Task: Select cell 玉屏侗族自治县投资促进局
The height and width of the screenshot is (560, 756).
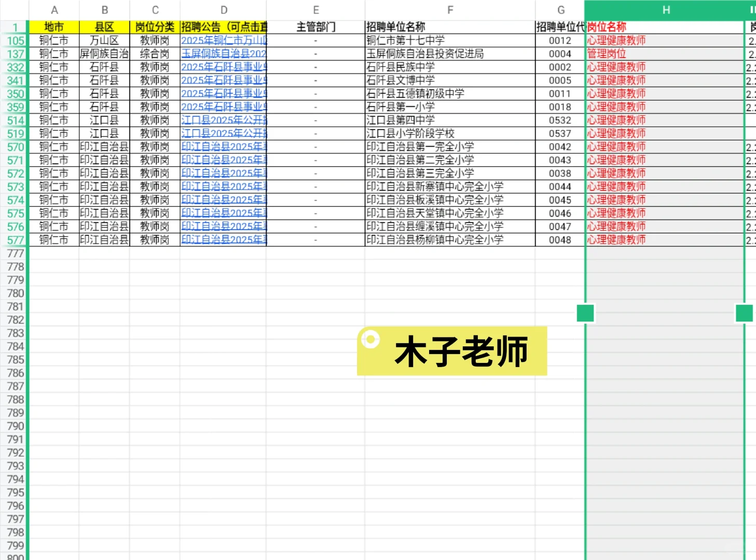Action: point(450,54)
